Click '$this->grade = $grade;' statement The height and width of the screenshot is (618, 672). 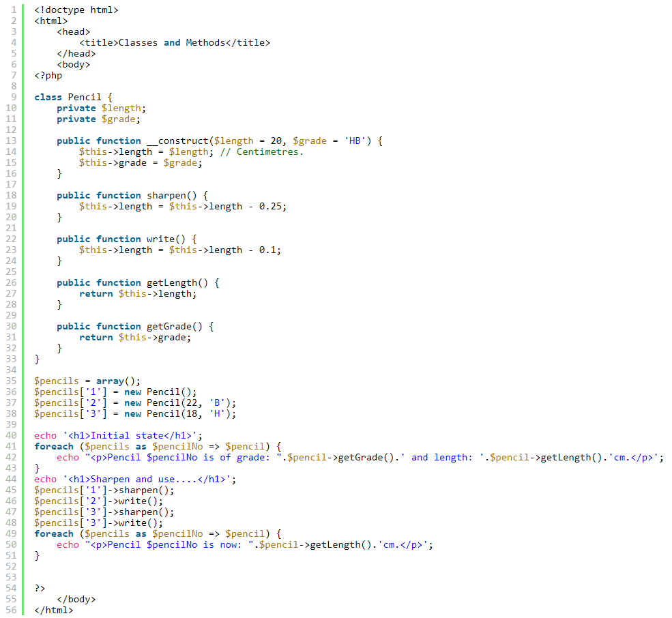click(141, 163)
